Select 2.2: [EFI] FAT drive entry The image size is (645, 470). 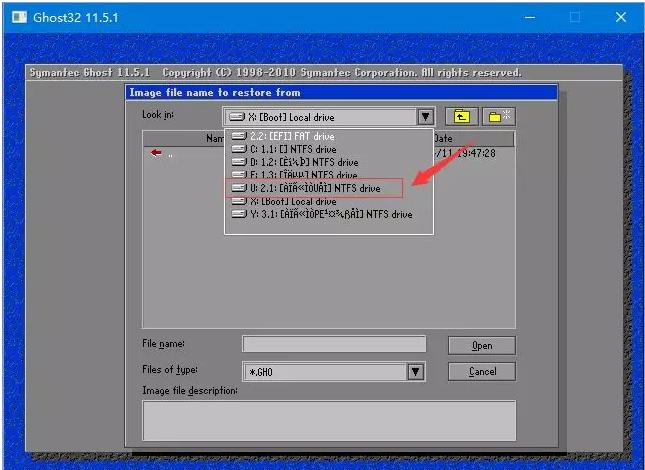(x=329, y=136)
